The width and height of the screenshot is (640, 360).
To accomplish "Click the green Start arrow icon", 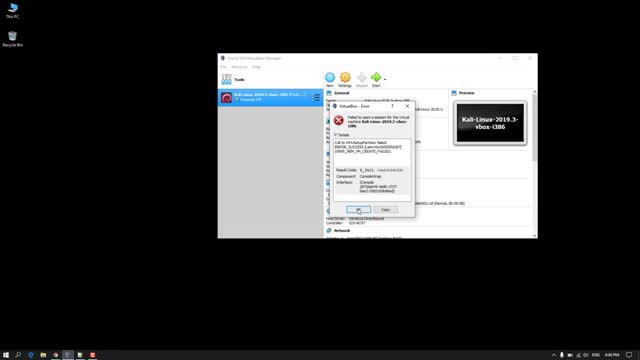I will pos(376,79).
